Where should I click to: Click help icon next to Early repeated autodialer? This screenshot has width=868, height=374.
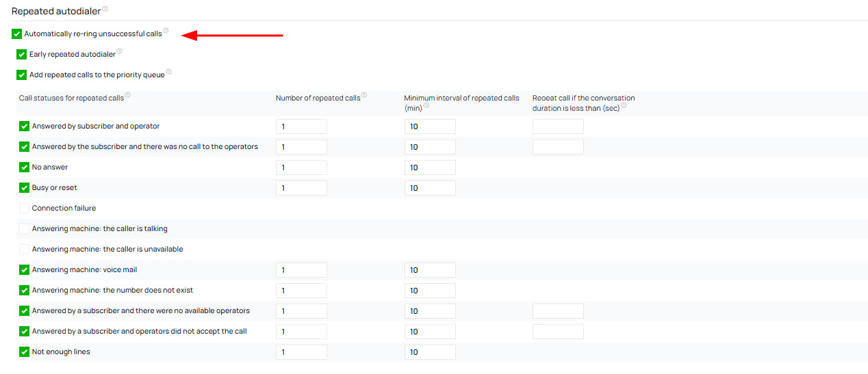pos(120,51)
